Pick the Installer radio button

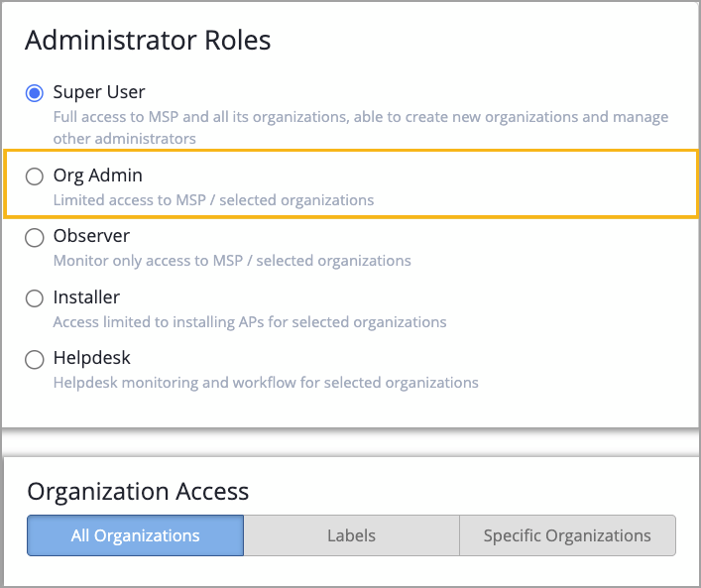click(35, 297)
